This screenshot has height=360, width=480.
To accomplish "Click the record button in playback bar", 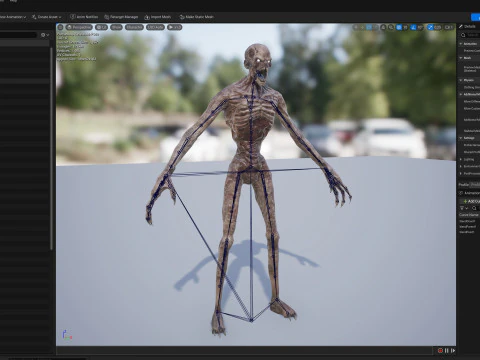I will pos(440,350).
